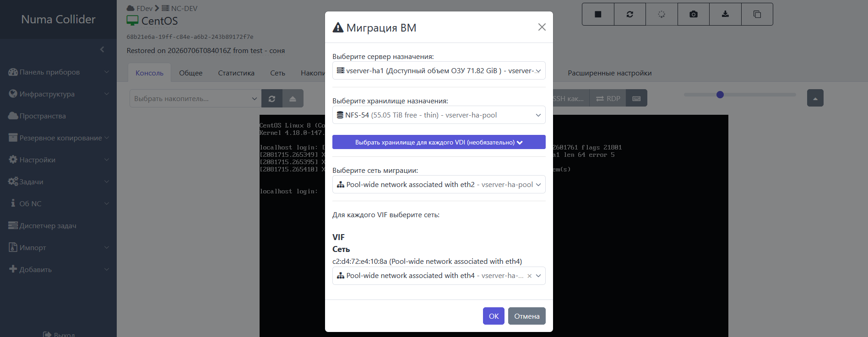Click the RDP button
The width and height of the screenshot is (868, 337).
608,98
